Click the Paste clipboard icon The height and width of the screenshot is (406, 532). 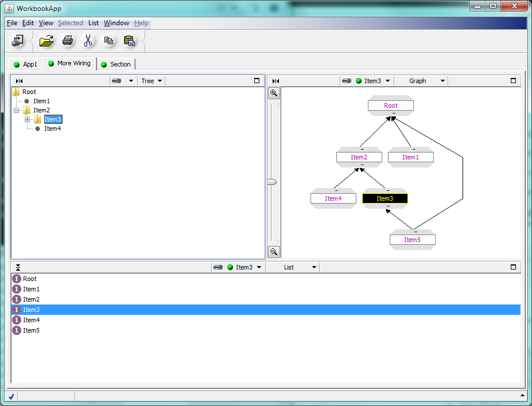(129, 41)
